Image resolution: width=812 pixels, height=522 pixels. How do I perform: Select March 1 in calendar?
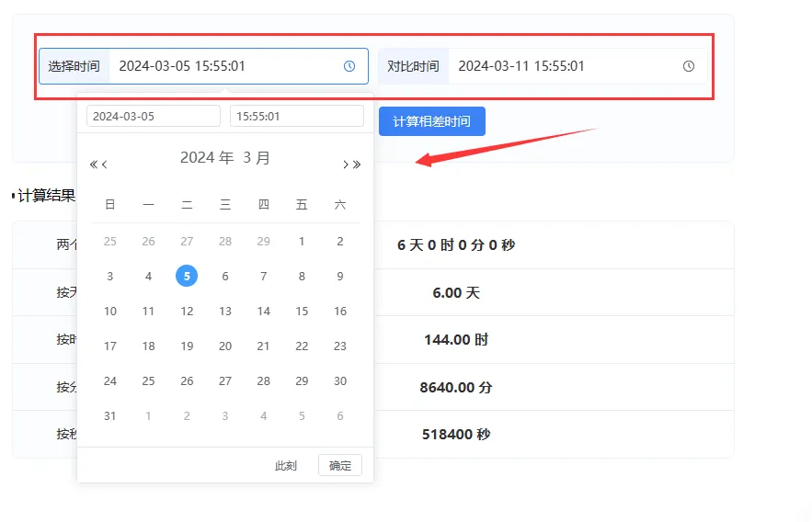click(302, 241)
